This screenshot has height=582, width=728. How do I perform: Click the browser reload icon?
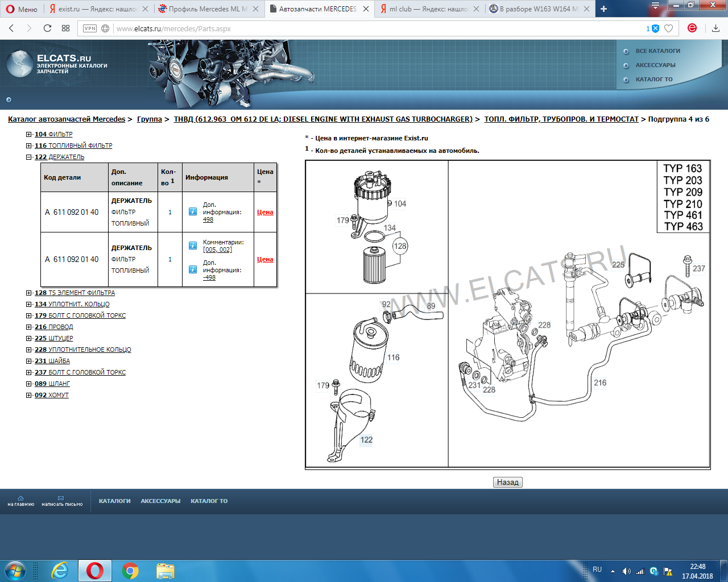pyautogui.click(x=47, y=28)
